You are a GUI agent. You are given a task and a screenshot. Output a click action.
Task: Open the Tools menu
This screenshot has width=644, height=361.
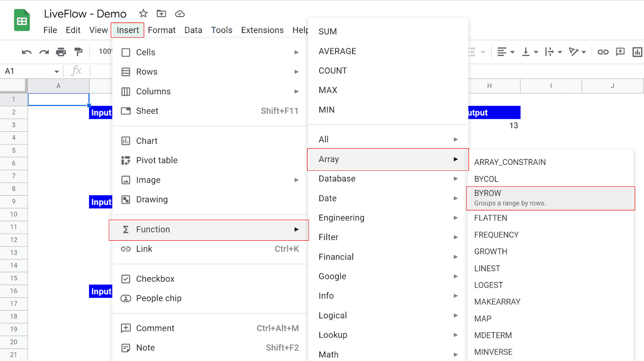(222, 30)
